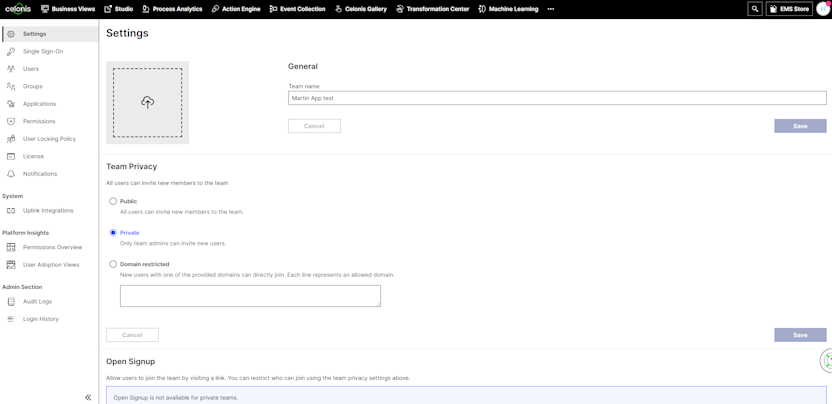Click the Celonis logo

coord(18,8)
